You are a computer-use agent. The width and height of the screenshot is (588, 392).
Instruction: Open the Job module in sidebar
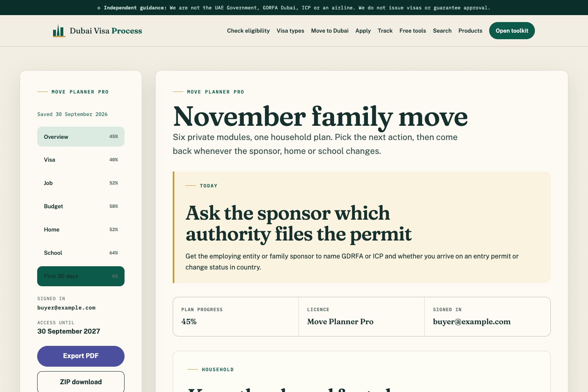[81, 183]
